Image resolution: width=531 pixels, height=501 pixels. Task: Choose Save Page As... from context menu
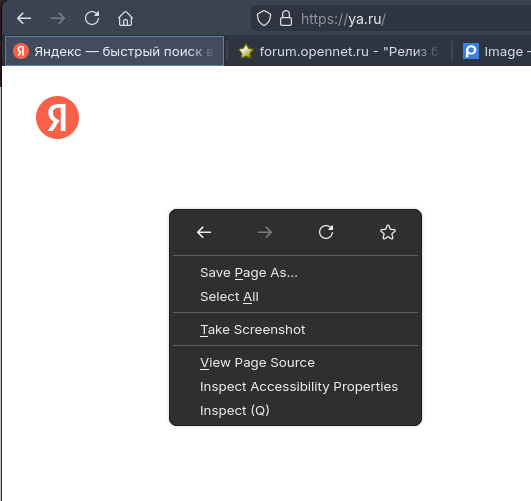pos(295,273)
